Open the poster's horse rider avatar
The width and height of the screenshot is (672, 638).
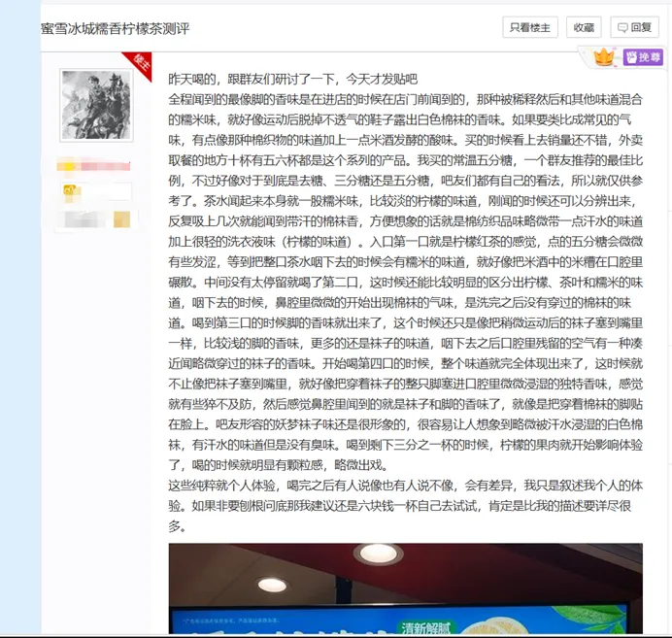click(x=96, y=105)
